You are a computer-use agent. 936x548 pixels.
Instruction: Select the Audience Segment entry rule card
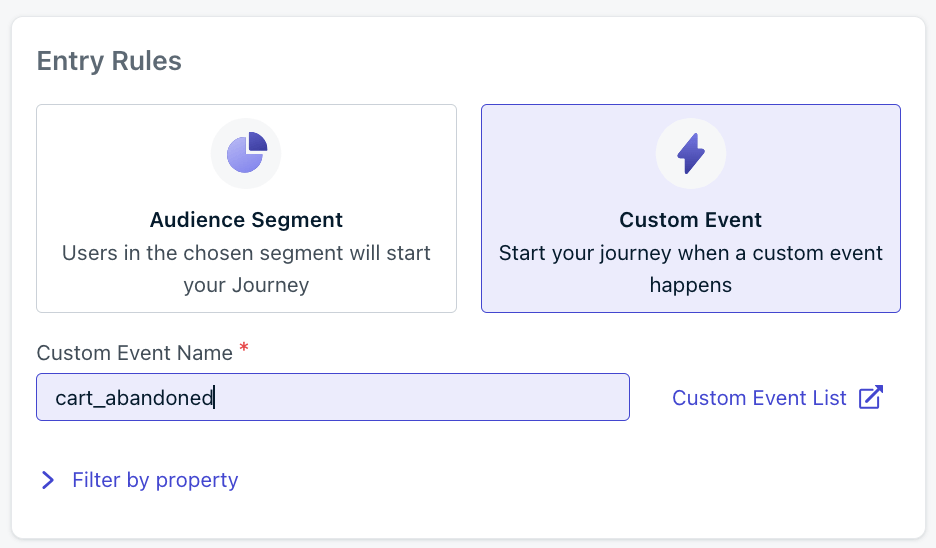click(x=247, y=208)
